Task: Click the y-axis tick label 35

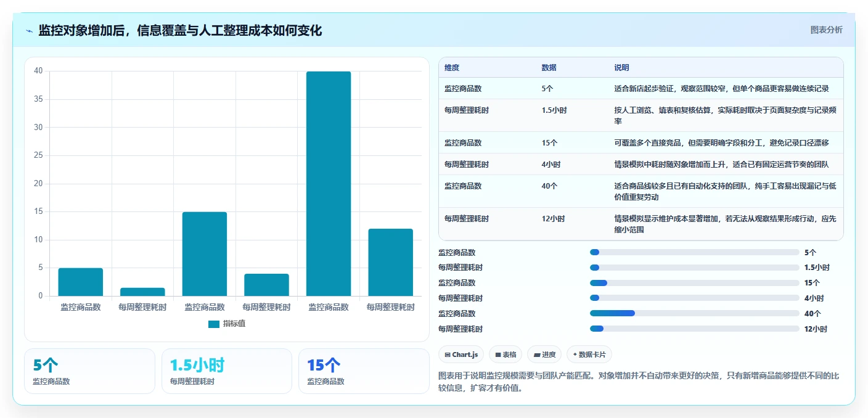Action: pos(38,99)
